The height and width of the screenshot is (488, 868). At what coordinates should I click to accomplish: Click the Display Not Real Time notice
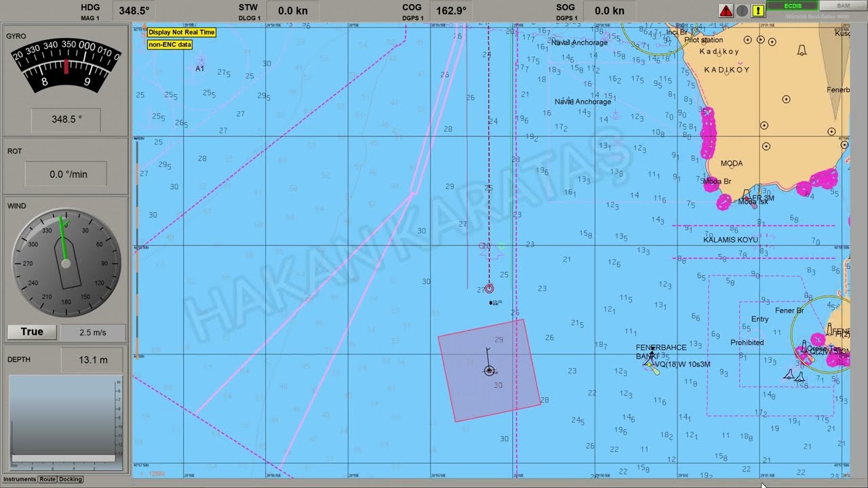[x=182, y=32]
